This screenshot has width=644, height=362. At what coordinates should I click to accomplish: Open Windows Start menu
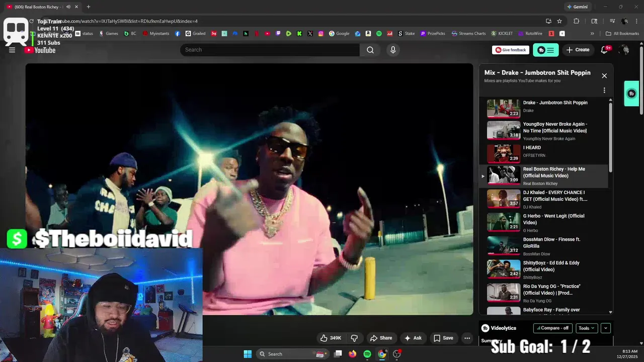pyautogui.click(x=248, y=354)
